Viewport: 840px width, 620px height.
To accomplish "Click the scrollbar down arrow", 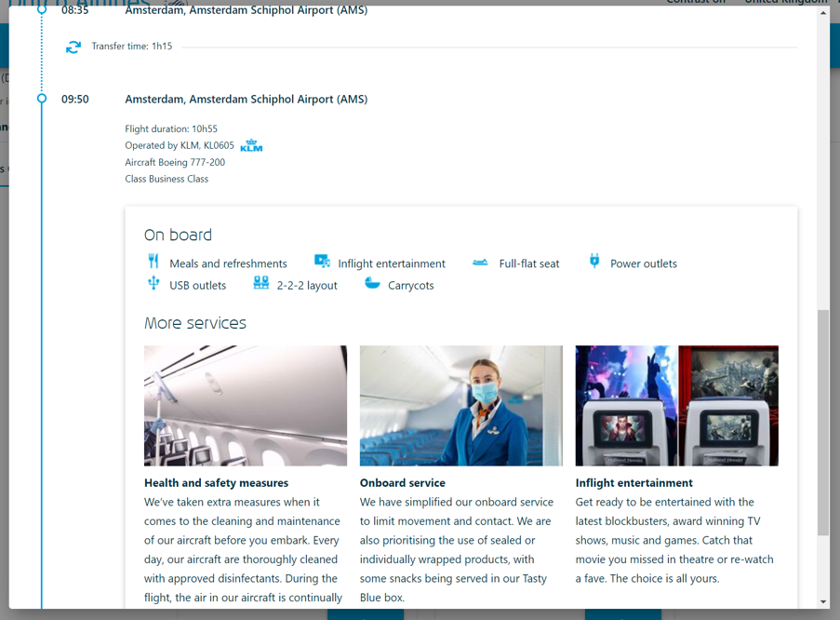I will [x=823, y=601].
